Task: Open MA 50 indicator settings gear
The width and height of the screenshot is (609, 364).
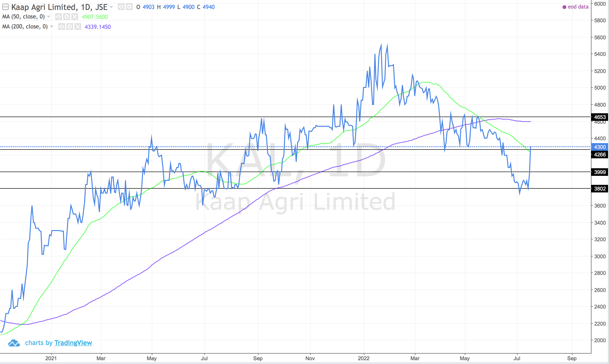Action: tap(67, 17)
